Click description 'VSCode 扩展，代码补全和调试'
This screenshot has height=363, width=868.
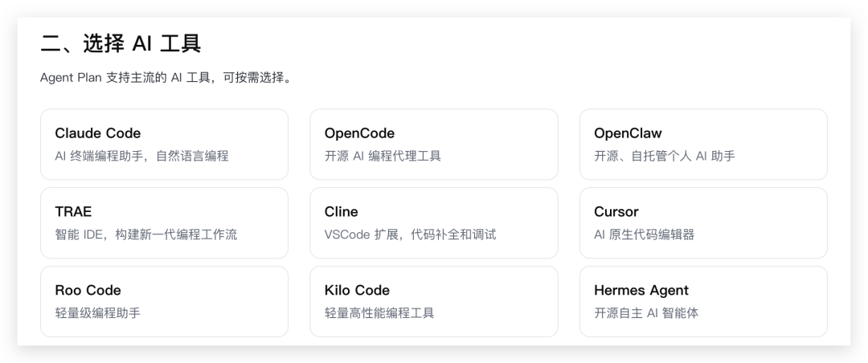point(410,235)
